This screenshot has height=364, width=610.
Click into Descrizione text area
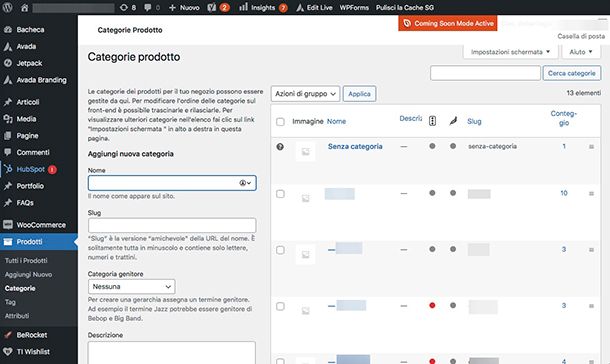[x=172, y=353]
